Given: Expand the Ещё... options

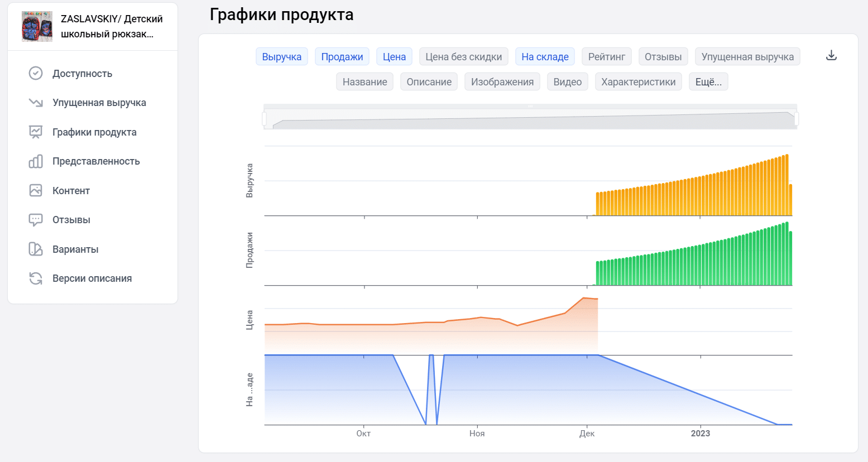Looking at the screenshot, I should coord(708,81).
